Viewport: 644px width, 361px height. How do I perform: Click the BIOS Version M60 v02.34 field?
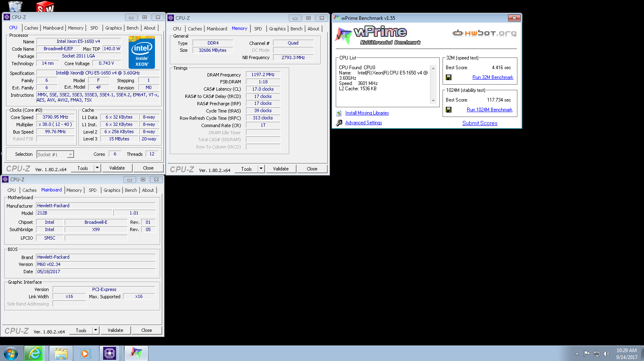click(96, 264)
